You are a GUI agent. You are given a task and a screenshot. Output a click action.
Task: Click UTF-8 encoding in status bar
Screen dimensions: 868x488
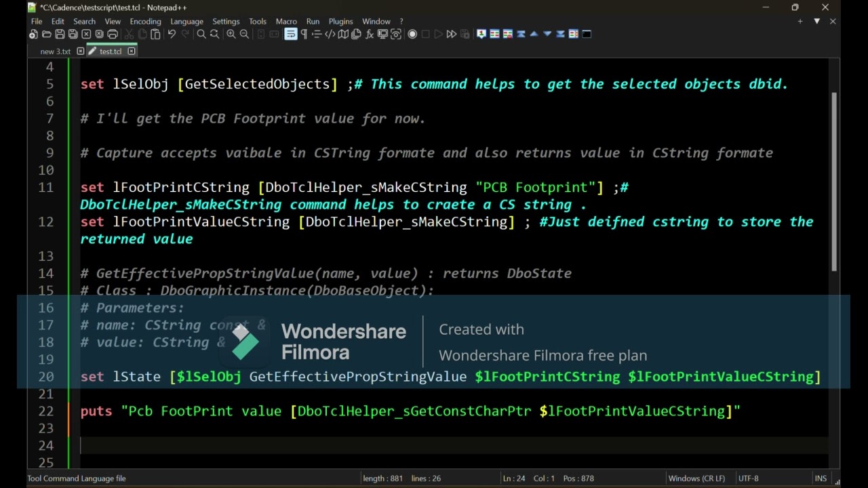pos(748,479)
